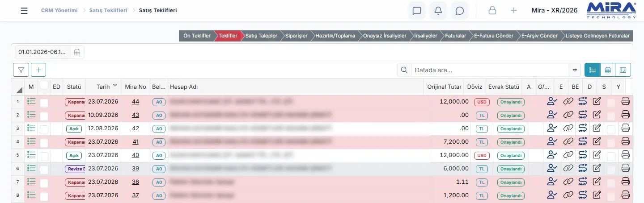Image resolution: width=644 pixels, height=203 pixels.
Task: Click link icon for offer 43
Action: point(568,115)
